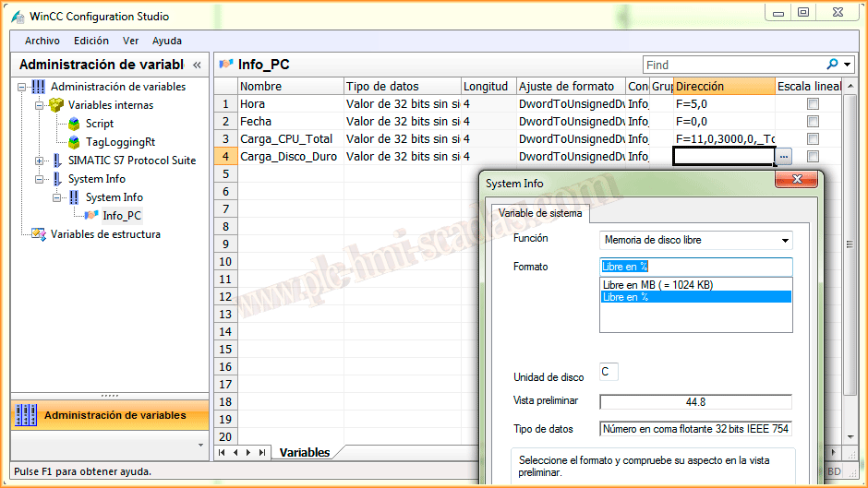
Task: Open the Edición menu
Action: click(x=91, y=41)
